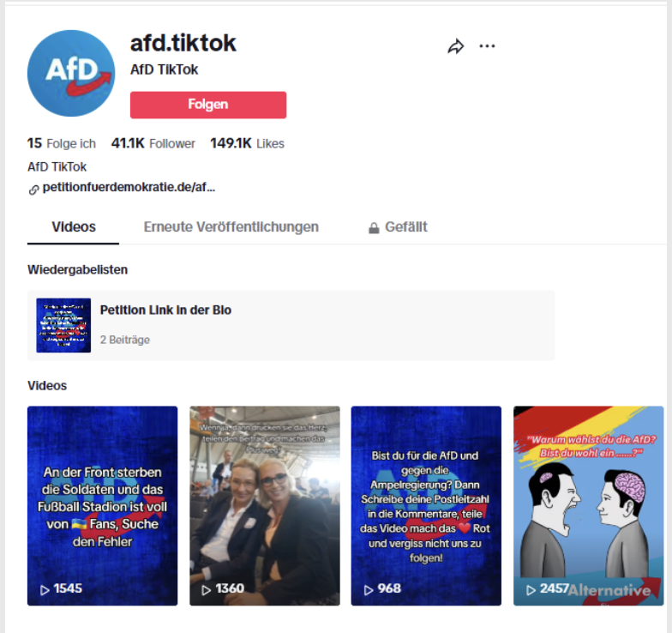Click play icon on the 1545-views video
Viewport: 672px width, 633px height.
pos(45,590)
